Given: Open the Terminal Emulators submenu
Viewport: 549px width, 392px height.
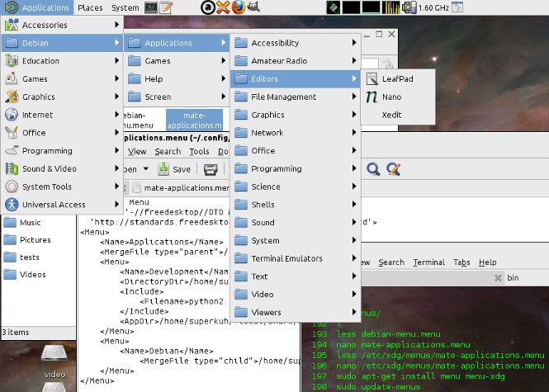Looking at the screenshot, I should (x=296, y=258).
